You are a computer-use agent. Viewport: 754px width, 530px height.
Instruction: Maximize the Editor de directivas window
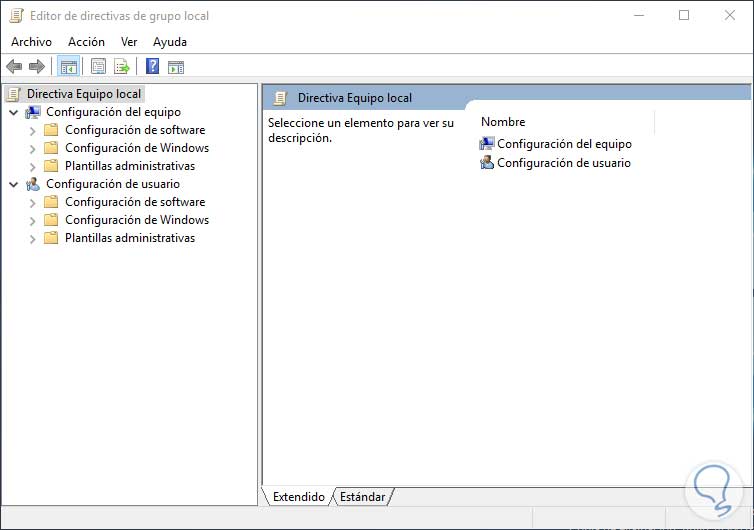point(684,15)
